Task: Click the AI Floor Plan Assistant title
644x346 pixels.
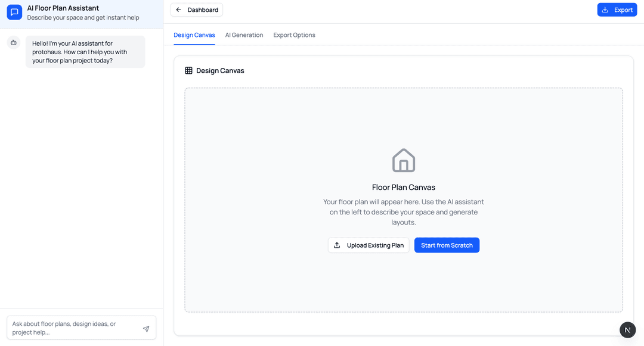Action: (63, 8)
